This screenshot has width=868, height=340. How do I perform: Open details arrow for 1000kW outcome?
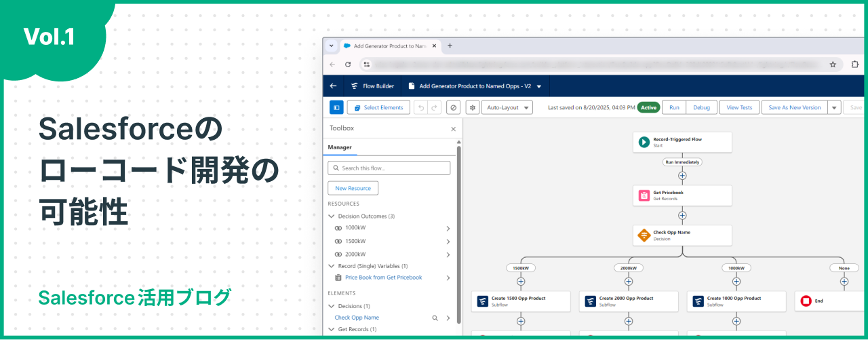(x=448, y=229)
